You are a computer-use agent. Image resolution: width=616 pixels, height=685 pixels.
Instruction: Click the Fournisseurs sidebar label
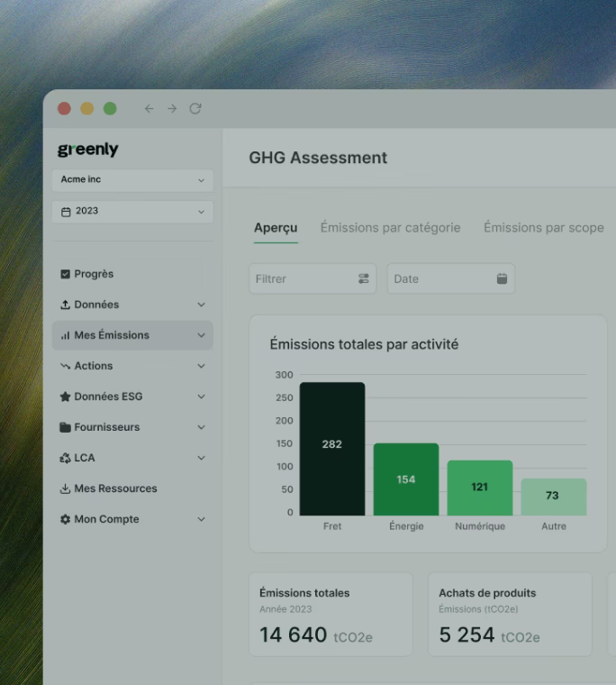click(x=107, y=427)
